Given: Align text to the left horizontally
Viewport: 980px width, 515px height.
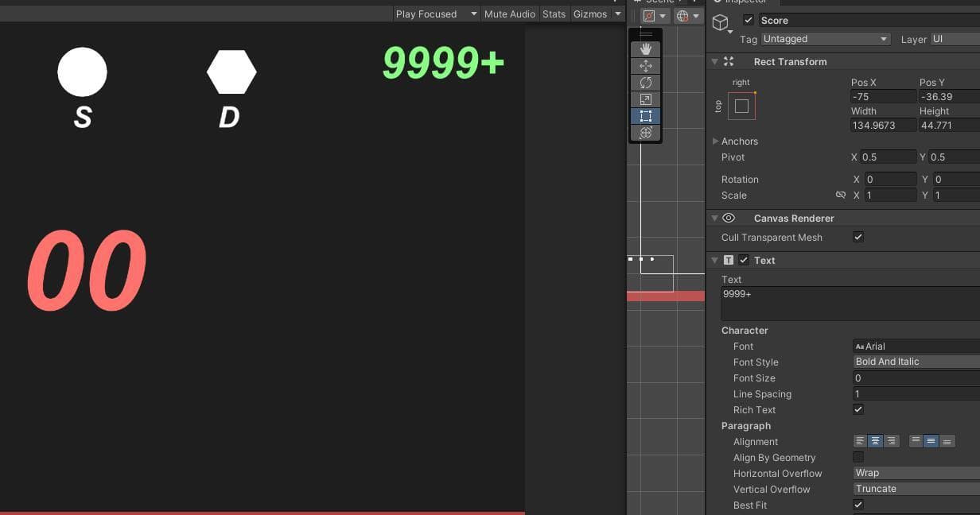Looking at the screenshot, I should click(860, 441).
